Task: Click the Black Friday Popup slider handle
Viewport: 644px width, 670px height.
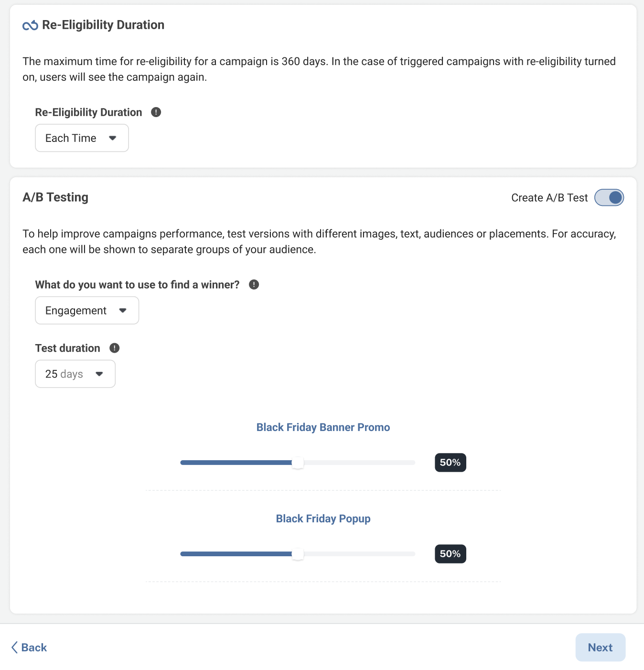Action: point(298,554)
